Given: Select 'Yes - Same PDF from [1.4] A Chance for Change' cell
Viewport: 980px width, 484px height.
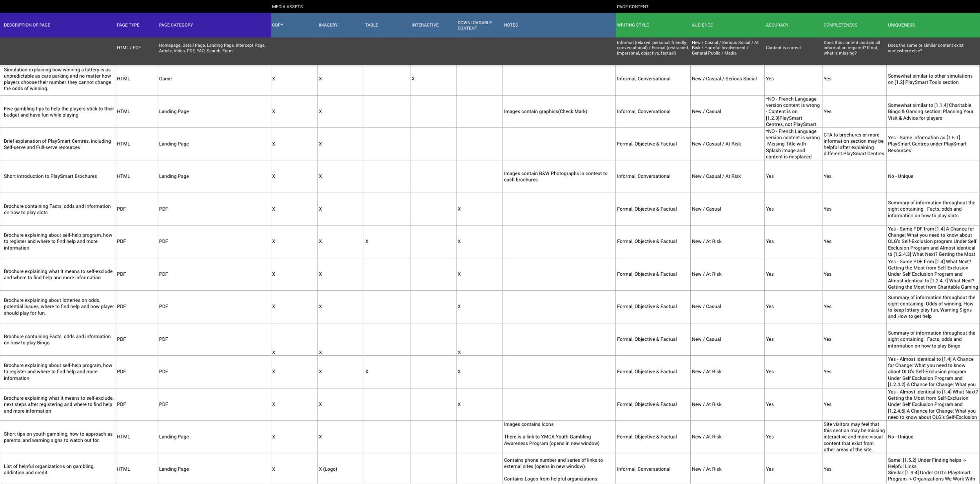Looking at the screenshot, I should 932,242.
